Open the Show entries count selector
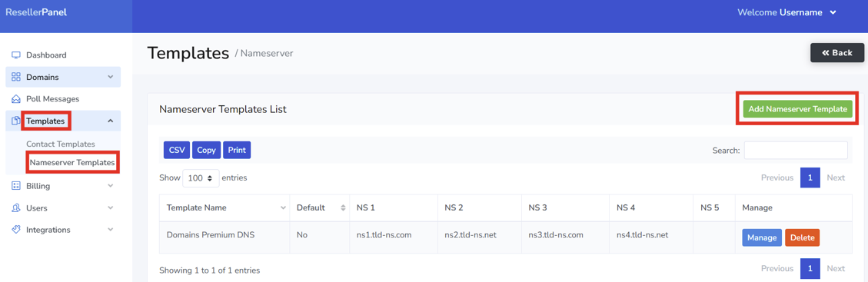Image resolution: width=868 pixels, height=282 pixels. pyautogui.click(x=201, y=178)
